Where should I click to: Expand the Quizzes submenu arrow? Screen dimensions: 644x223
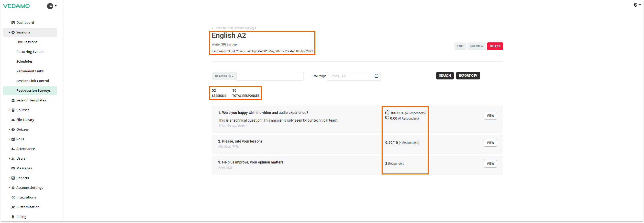9,130
